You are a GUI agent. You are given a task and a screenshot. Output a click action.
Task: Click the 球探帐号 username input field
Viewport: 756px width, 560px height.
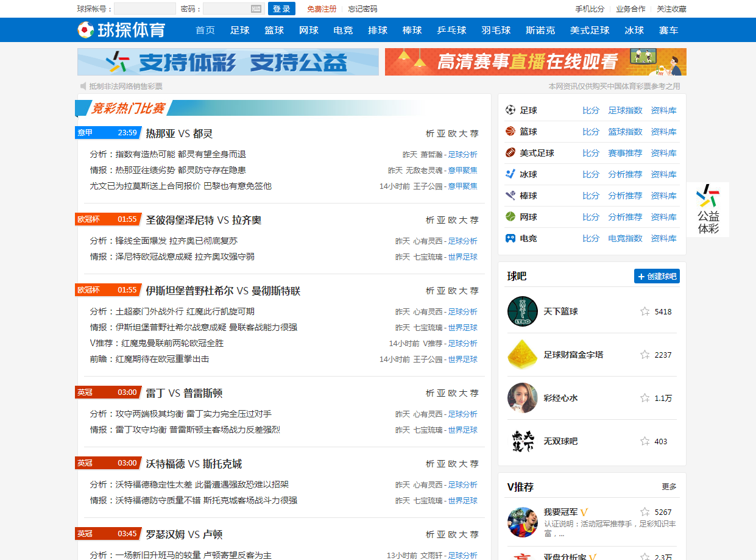[144, 9]
